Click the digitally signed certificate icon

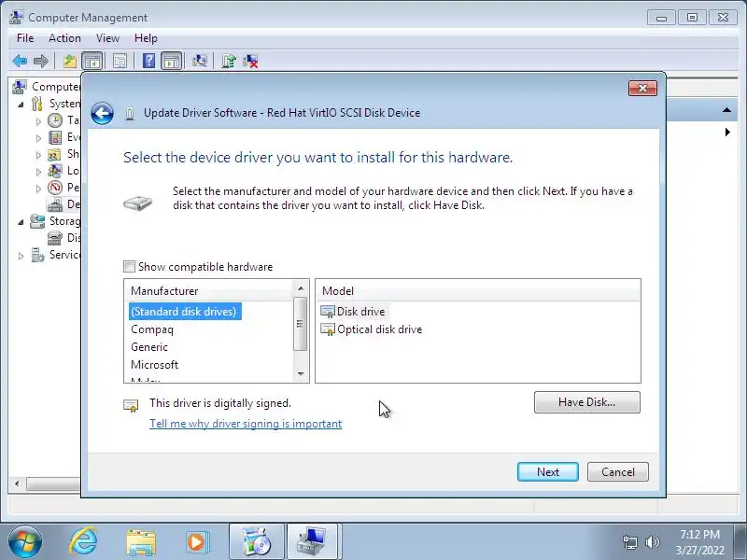pos(131,405)
